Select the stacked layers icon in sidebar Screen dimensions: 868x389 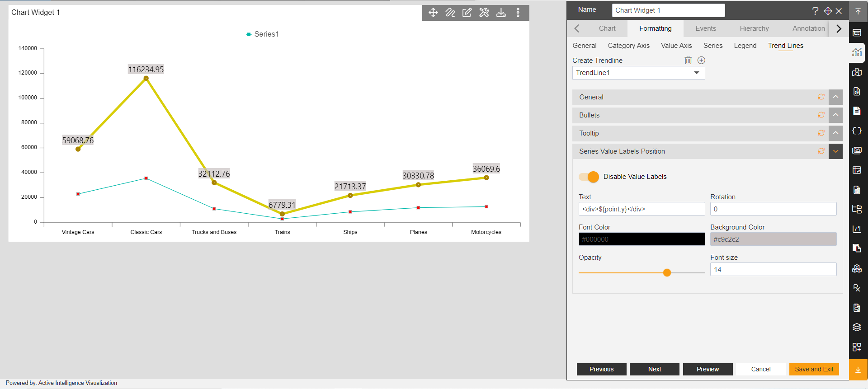857,327
